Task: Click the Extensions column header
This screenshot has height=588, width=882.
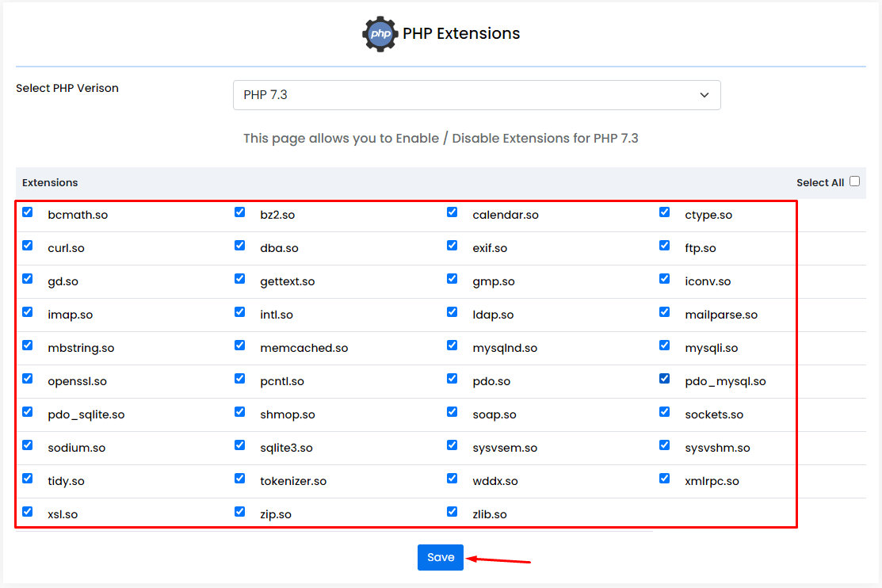Action: click(50, 183)
